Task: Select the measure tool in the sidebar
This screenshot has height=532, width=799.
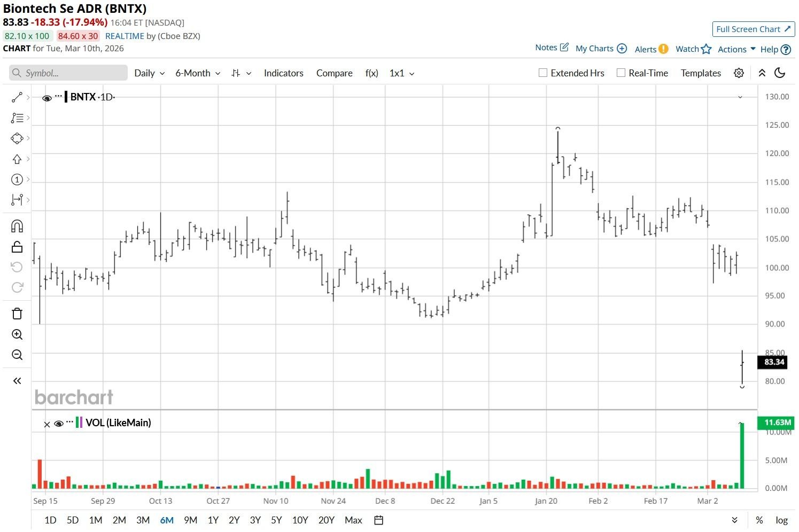Action: click(x=17, y=200)
